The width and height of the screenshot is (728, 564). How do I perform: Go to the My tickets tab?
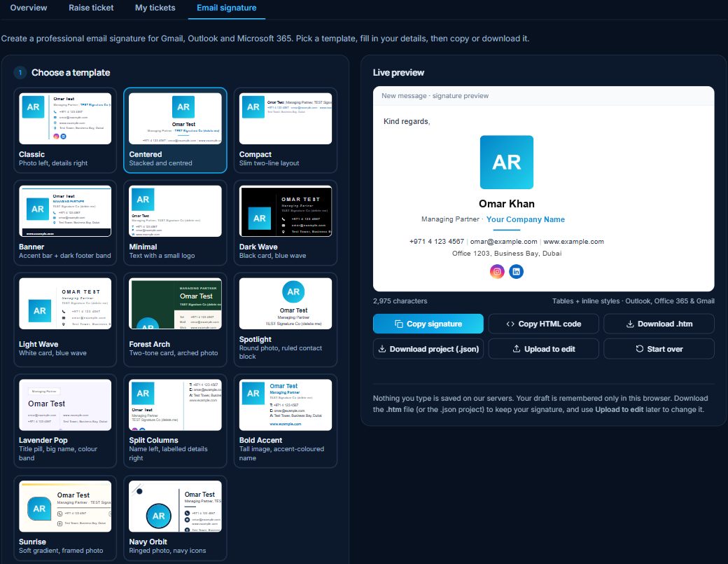tap(155, 8)
